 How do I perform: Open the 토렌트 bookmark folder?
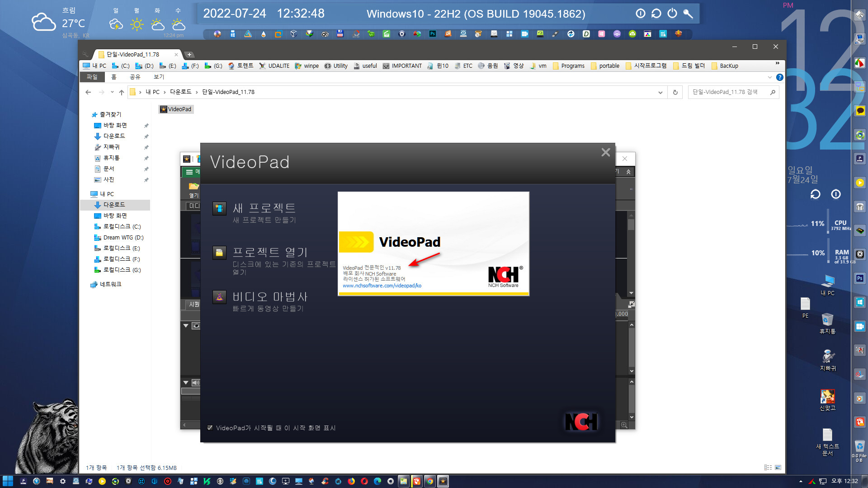tap(241, 66)
